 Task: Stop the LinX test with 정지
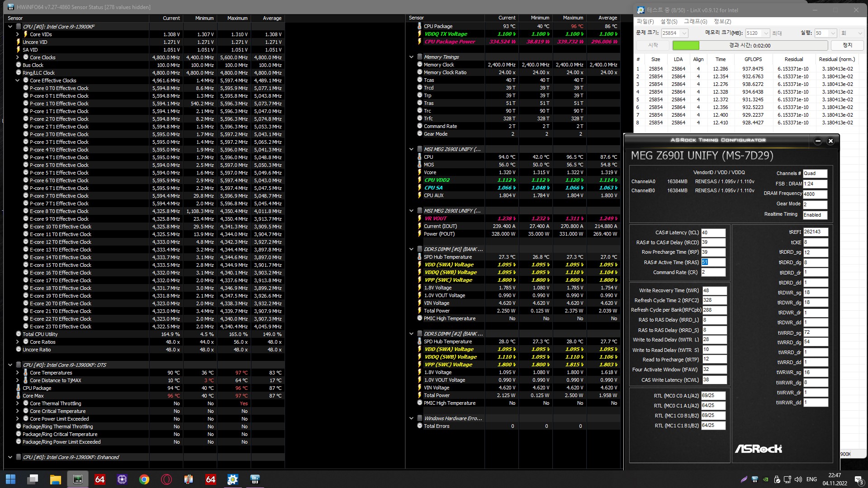(847, 45)
